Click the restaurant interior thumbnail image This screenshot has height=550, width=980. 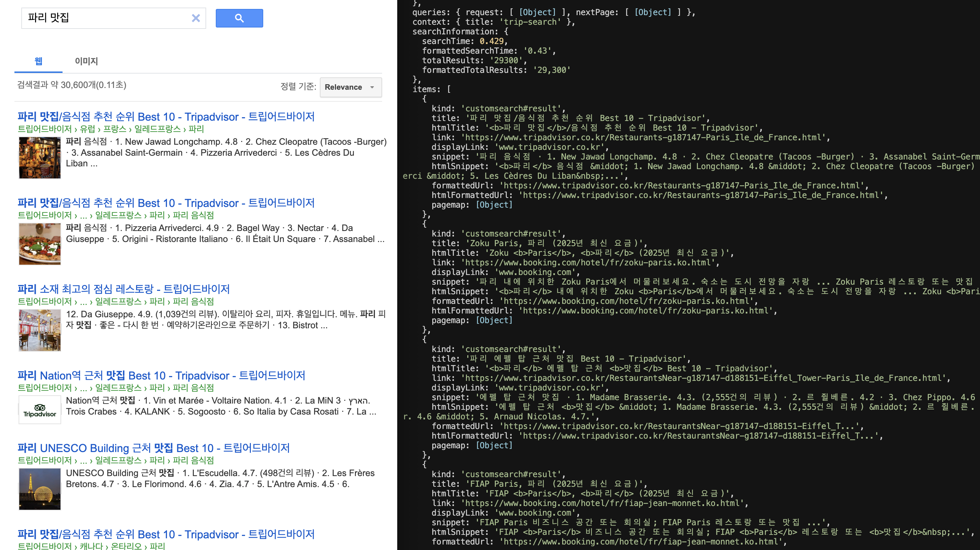click(40, 330)
